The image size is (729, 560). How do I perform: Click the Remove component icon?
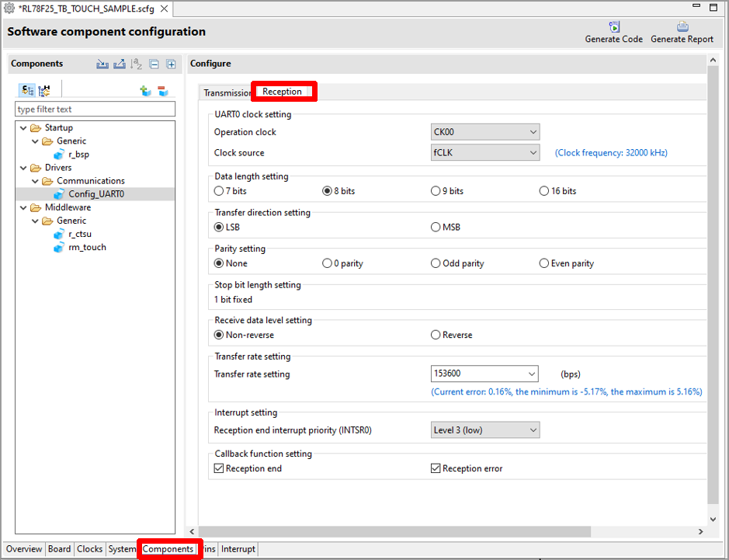click(163, 91)
